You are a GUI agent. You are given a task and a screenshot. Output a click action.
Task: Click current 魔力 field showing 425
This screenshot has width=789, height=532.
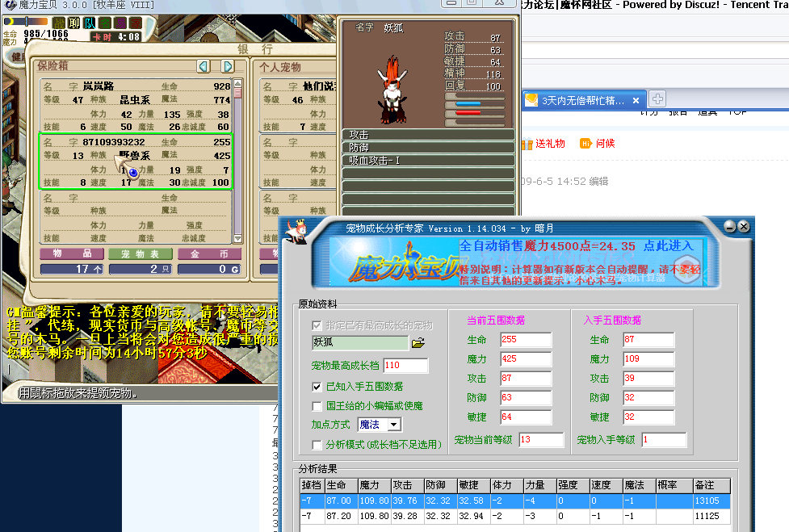tap(526, 359)
